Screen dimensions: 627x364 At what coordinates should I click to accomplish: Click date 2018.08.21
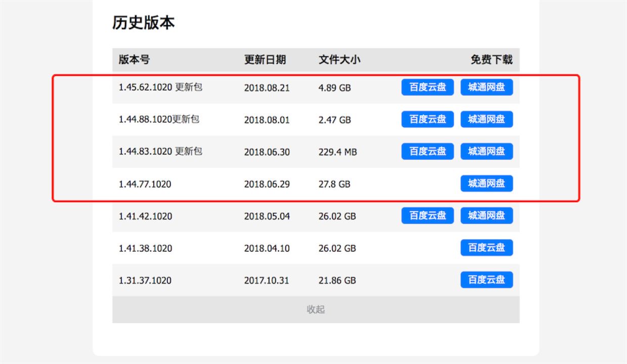[267, 88]
